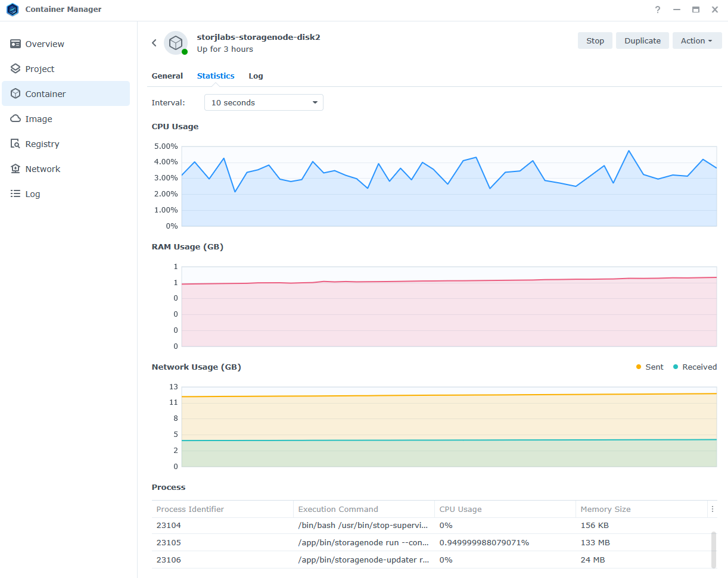Open the process table column options menu
Image resolution: width=728 pixels, height=578 pixels.
point(713,509)
